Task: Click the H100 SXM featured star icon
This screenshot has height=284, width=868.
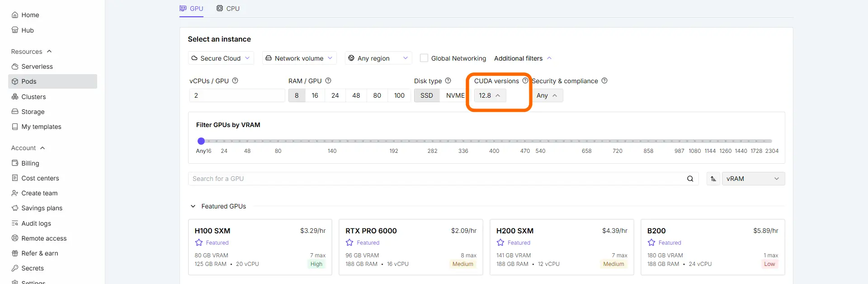Action: pyautogui.click(x=199, y=242)
